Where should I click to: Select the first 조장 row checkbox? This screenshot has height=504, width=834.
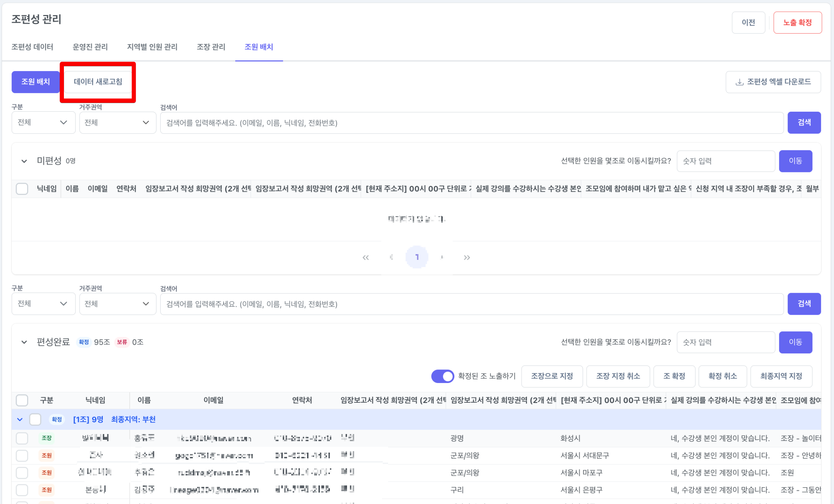click(x=22, y=438)
